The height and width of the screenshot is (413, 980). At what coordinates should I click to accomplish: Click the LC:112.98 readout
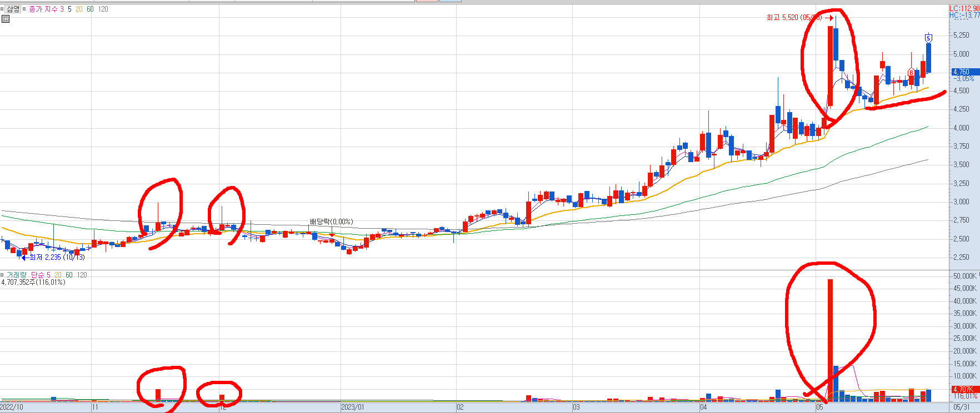pyautogui.click(x=964, y=8)
